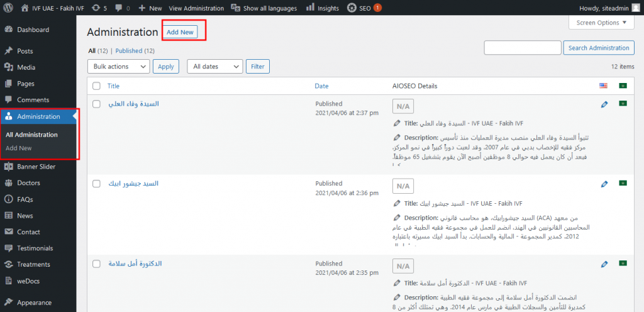This screenshot has width=644, height=312.
Task: Edit English translation pencil for أمل سلامة row
Action: coord(604,264)
